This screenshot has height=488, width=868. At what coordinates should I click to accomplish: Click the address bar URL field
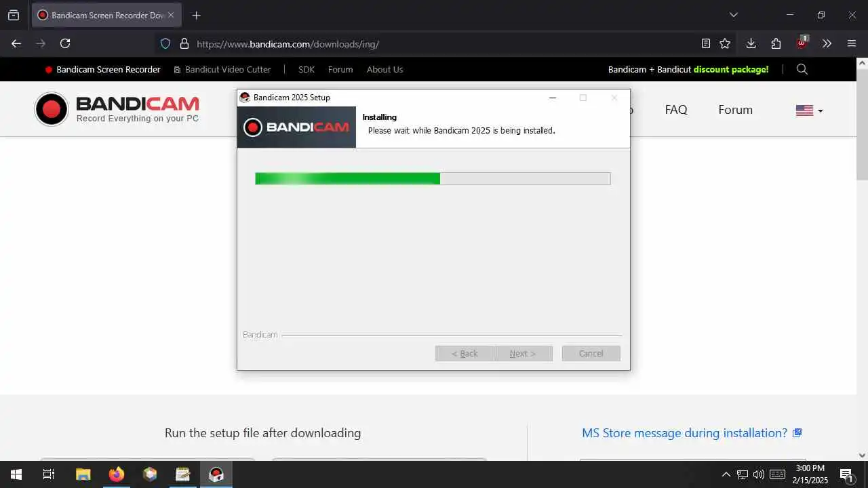pos(434,44)
